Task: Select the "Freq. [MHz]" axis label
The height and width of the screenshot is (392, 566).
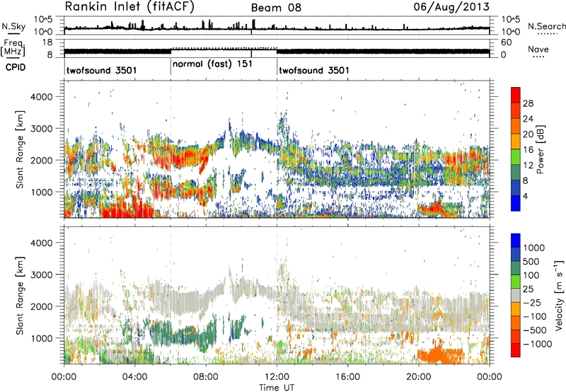Action: [13, 47]
